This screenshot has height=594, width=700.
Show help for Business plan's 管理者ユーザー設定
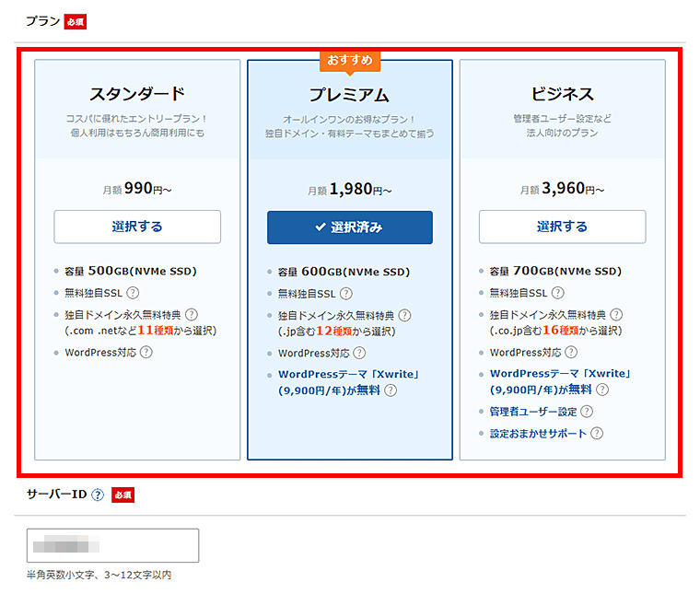pos(587,412)
